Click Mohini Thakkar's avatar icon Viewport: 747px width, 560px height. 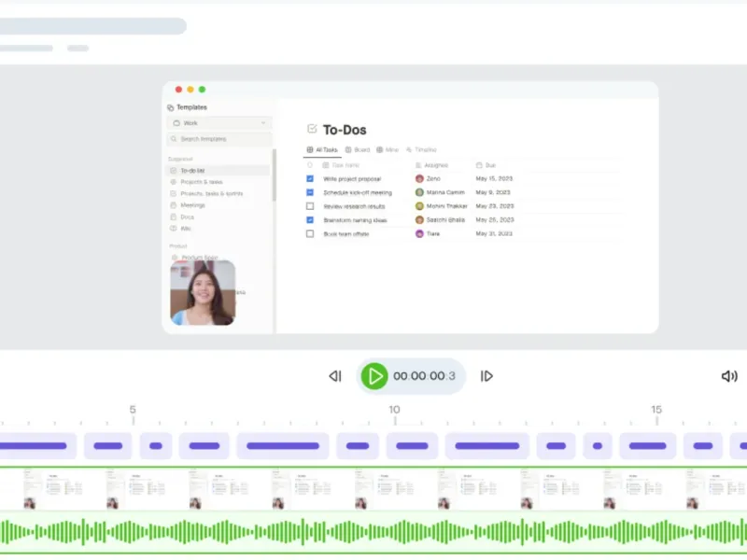[419, 206]
